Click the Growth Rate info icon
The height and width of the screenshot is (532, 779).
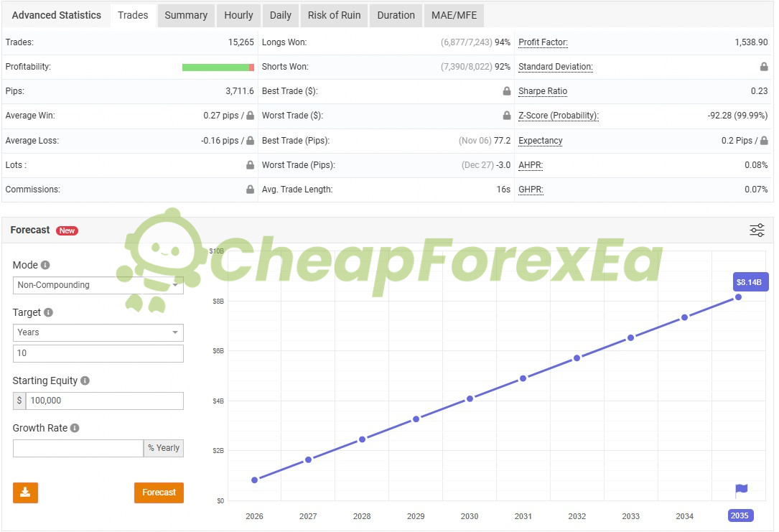[75, 428]
